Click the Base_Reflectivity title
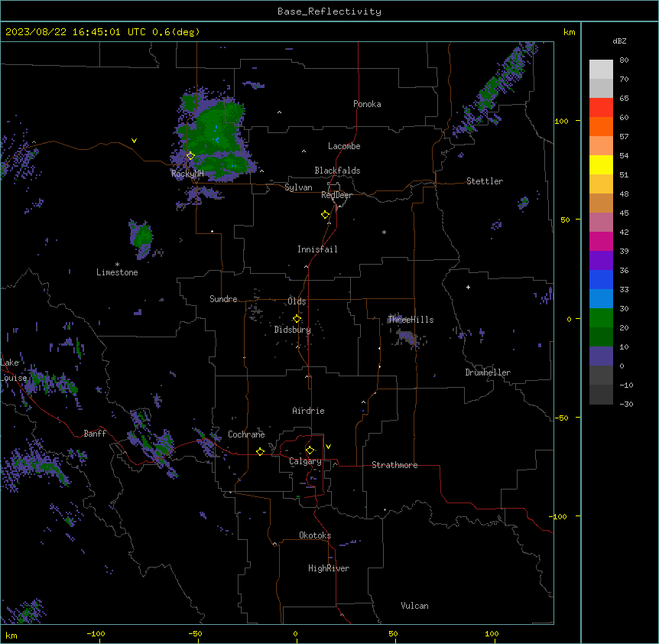The image size is (659, 644). pyautogui.click(x=329, y=11)
